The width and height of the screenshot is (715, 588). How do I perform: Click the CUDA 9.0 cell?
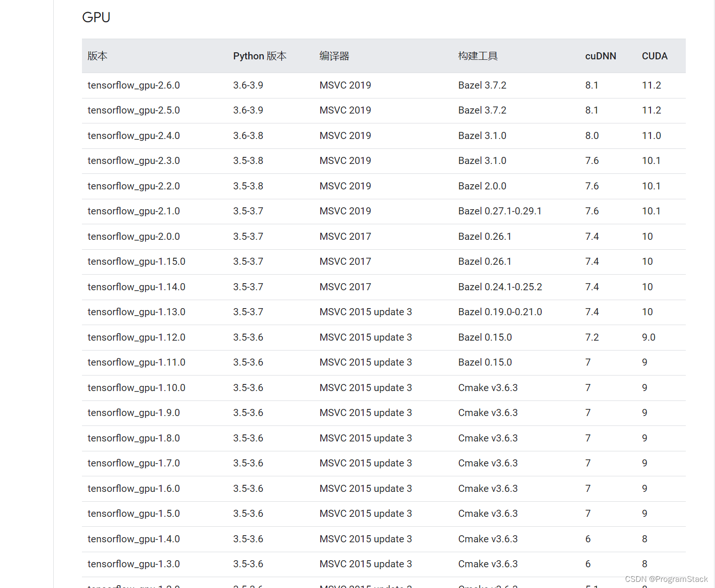pyautogui.click(x=649, y=337)
